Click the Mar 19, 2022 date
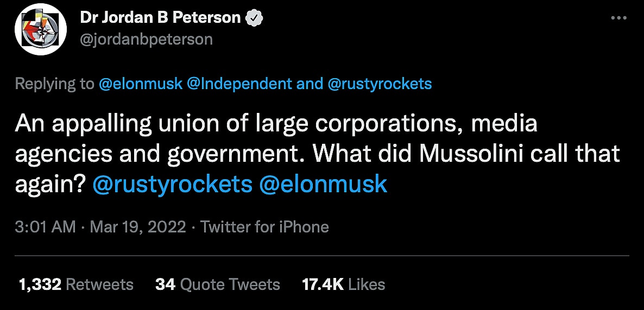The width and height of the screenshot is (644, 310). 138,226
